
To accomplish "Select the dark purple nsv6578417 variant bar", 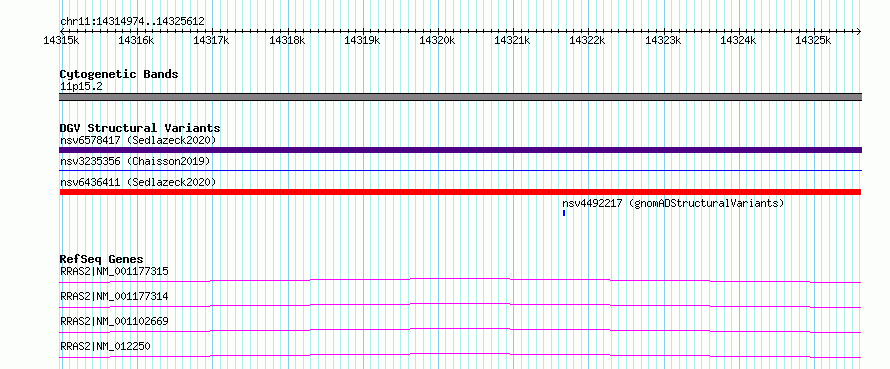I will pos(460,150).
